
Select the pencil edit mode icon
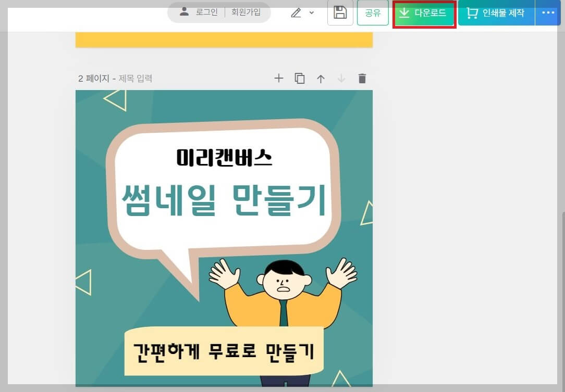296,13
